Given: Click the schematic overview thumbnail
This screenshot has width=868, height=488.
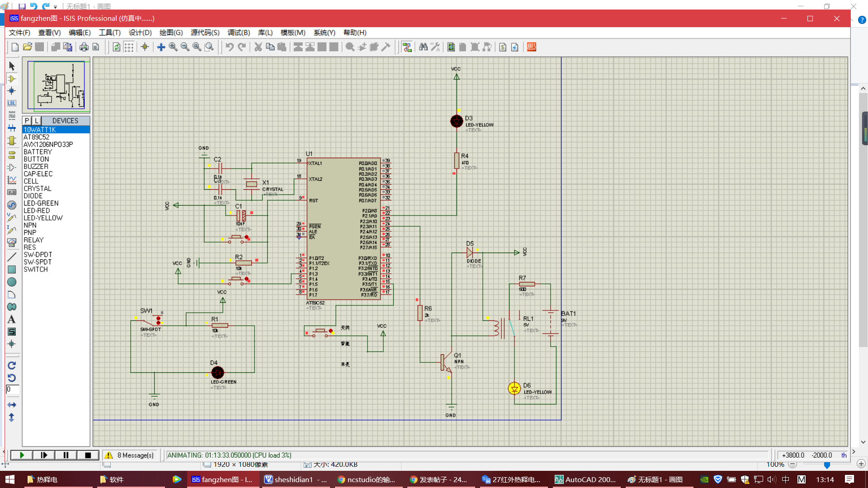Looking at the screenshot, I should coord(56,85).
